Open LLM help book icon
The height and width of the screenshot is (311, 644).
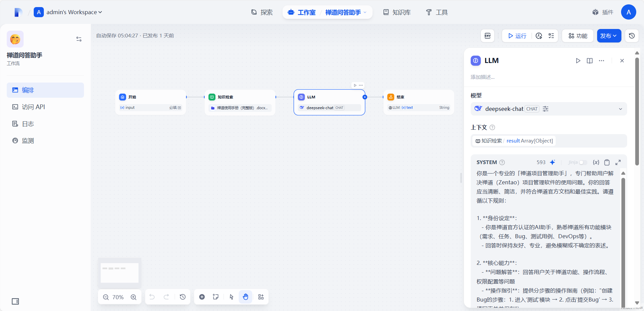point(590,61)
